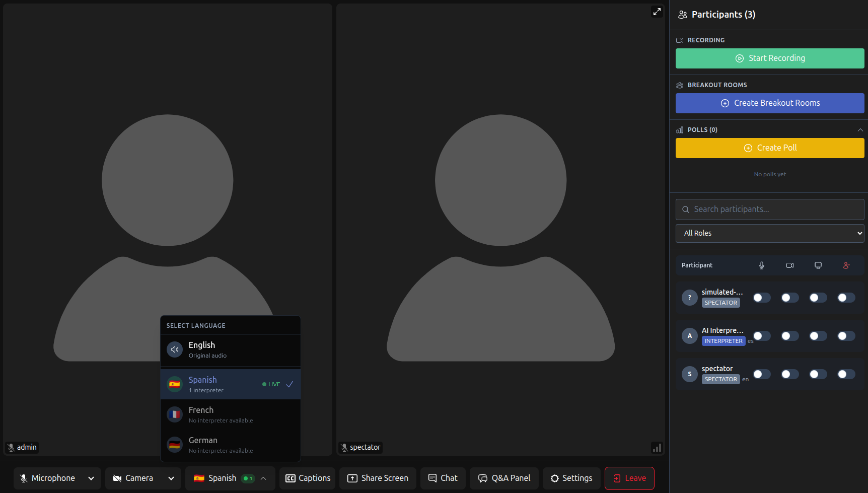Viewport: 868px width, 493px height.
Task: Click the microphone column header icon
Action: [762, 265]
